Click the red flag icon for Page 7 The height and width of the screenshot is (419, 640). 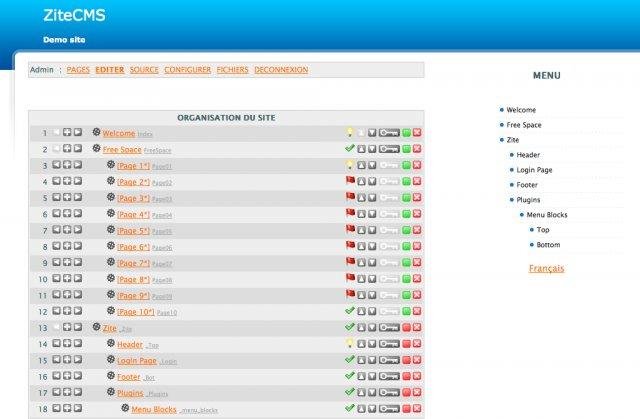coord(350,261)
